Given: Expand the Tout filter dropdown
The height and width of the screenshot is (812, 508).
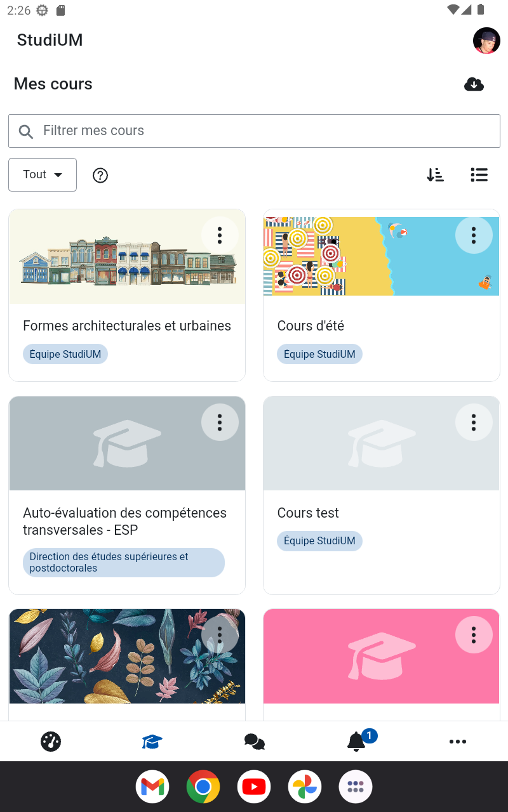Looking at the screenshot, I should click(x=43, y=174).
